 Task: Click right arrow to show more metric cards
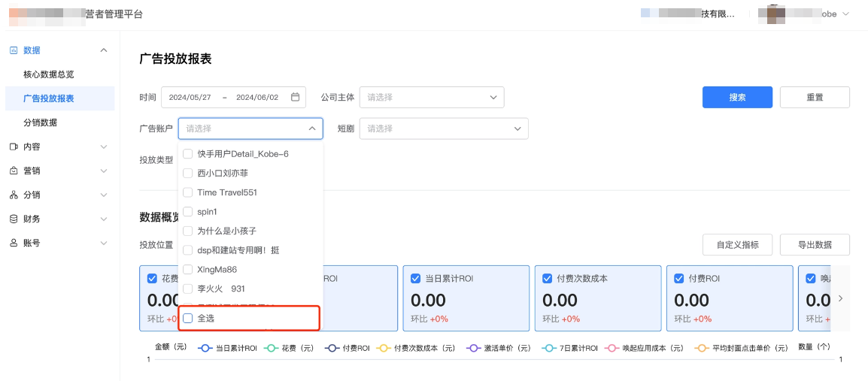[x=840, y=298]
